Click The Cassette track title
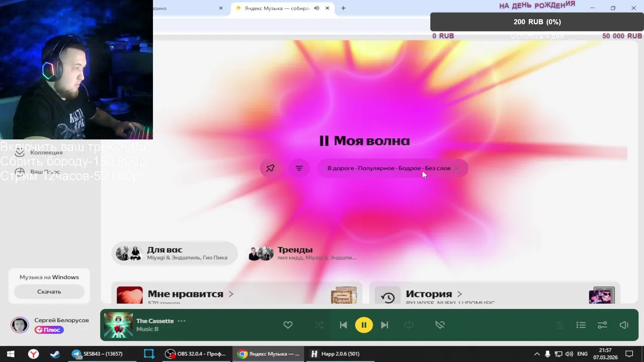The height and width of the screenshot is (362, 644). 155,321
